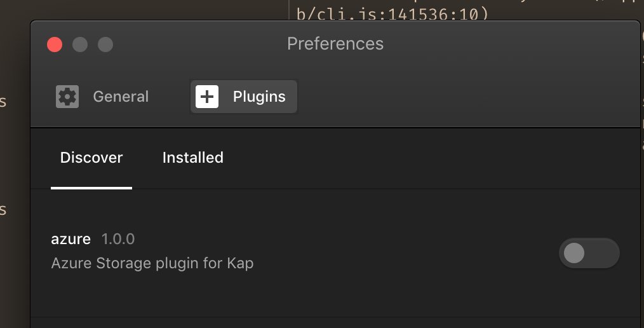Click the Plugins plus icon

[x=207, y=97]
